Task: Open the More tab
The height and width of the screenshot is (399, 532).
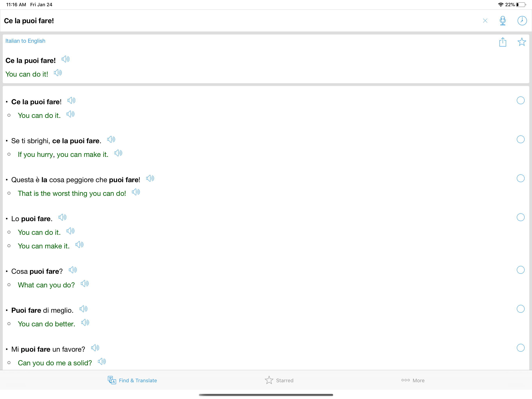Action: tap(413, 380)
